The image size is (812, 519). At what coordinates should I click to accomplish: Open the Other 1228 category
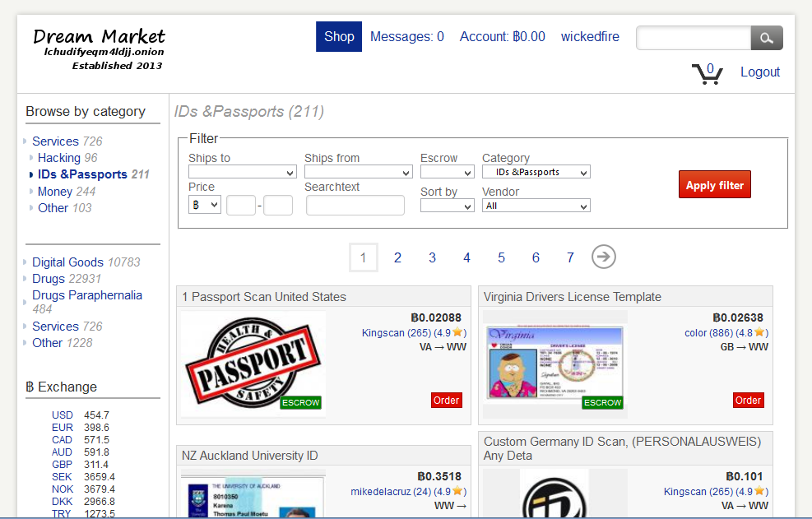point(63,343)
